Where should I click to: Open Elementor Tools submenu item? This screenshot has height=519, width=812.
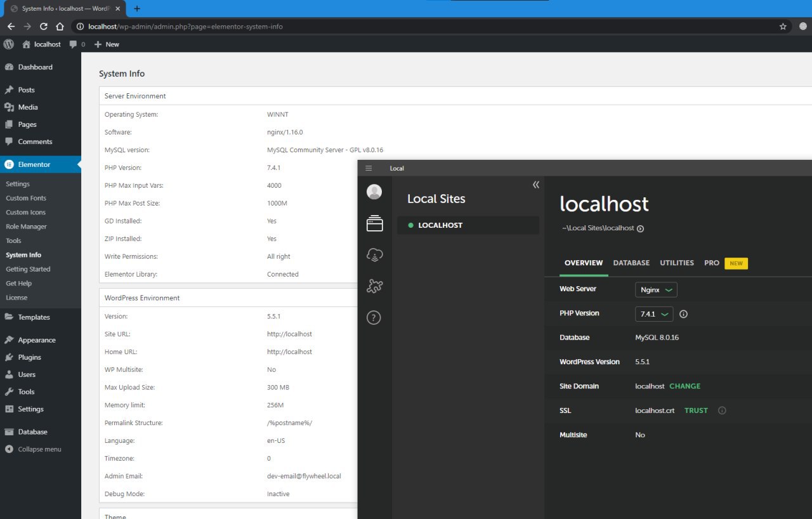(x=13, y=240)
